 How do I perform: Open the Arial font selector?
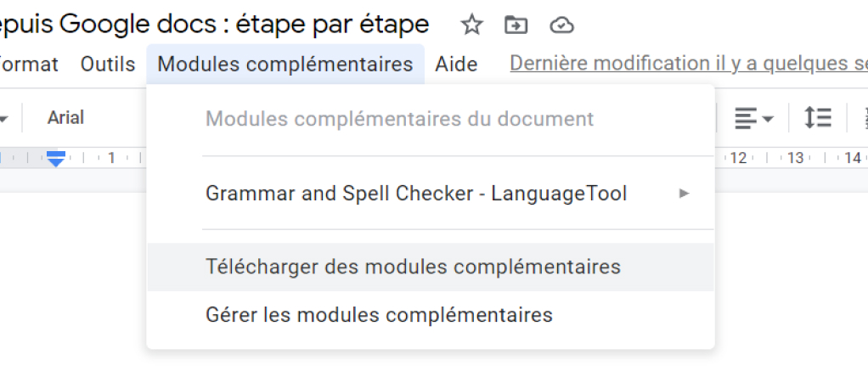click(x=65, y=118)
